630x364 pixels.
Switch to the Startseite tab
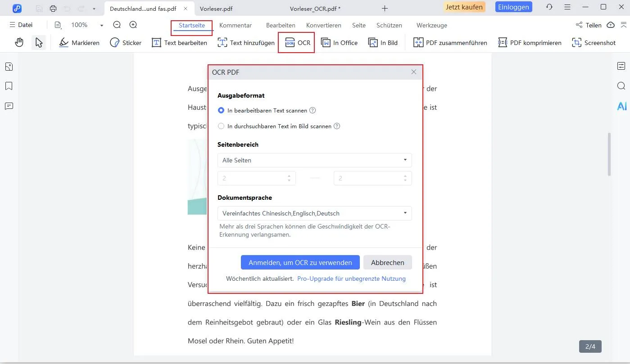pyautogui.click(x=192, y=25)
